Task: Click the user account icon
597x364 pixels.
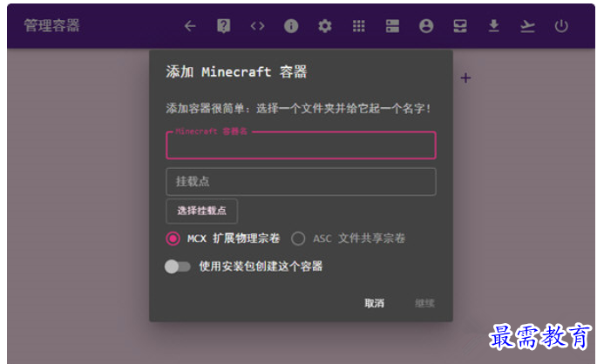Action: 426,26
